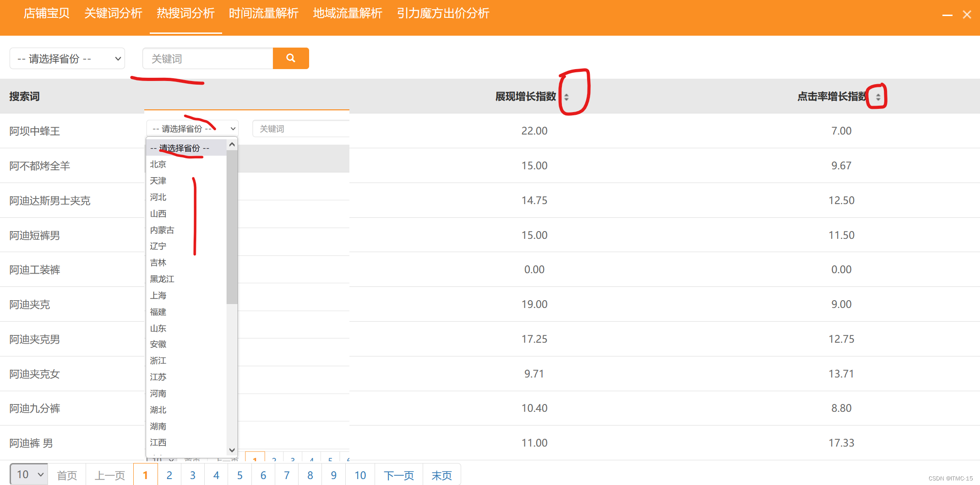Select 天津 from the province list
980x485 pixels.
point(158,181)
